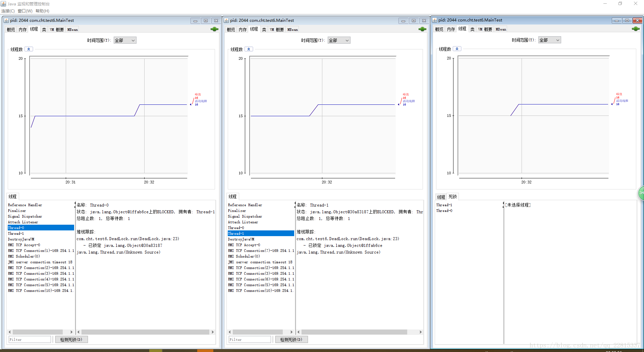This screenshot has height=352, width=644.
Task: Click the middle window's title bar Java icon
Action: [226, 20]
